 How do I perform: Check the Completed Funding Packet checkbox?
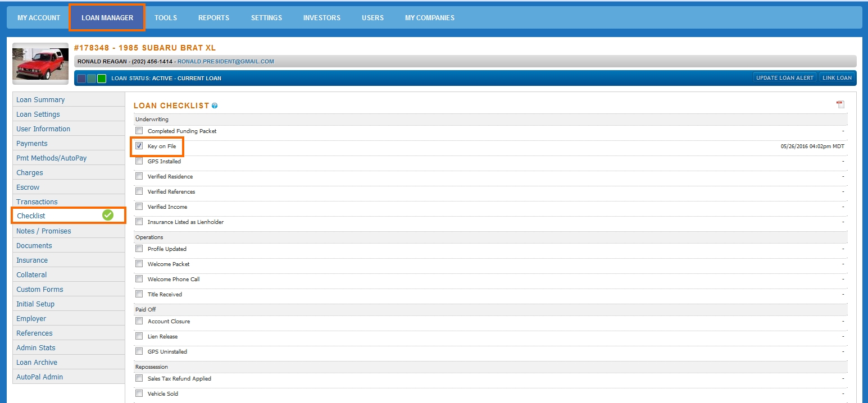point(139,131)
